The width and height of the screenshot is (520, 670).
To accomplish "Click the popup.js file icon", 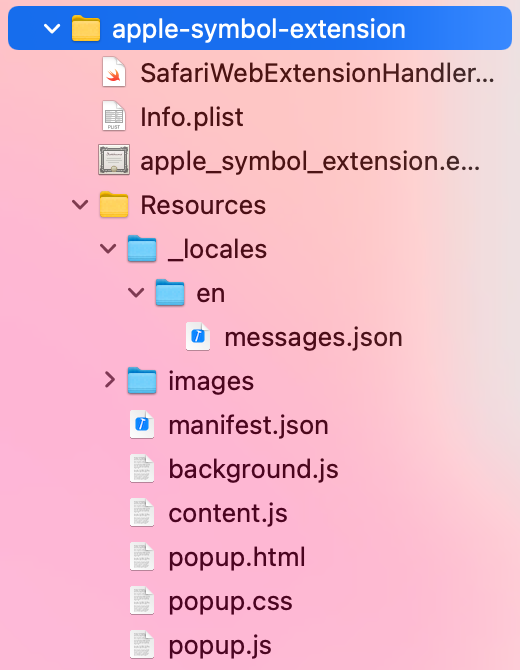I will click(x=142, y=645).
